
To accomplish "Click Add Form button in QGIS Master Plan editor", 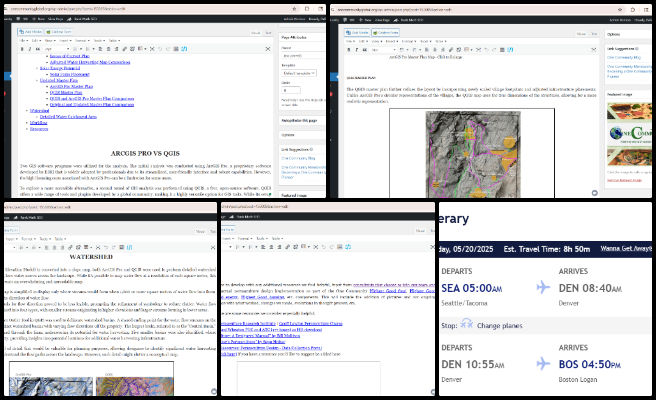I will [x=385, y=33].
